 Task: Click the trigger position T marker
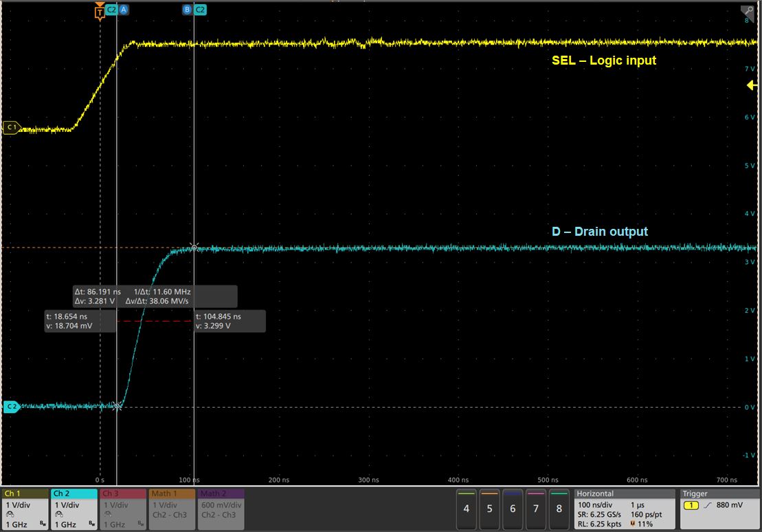click(x=100, y=10)
